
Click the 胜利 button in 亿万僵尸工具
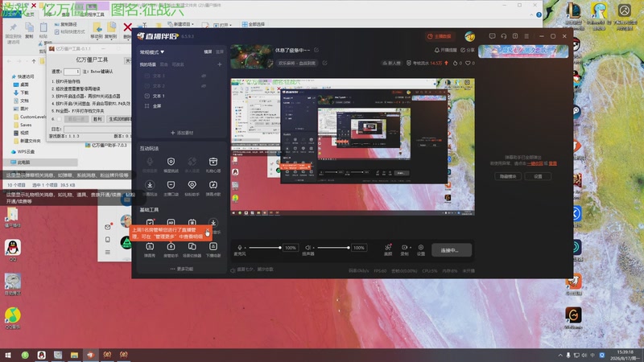point(97,119)
